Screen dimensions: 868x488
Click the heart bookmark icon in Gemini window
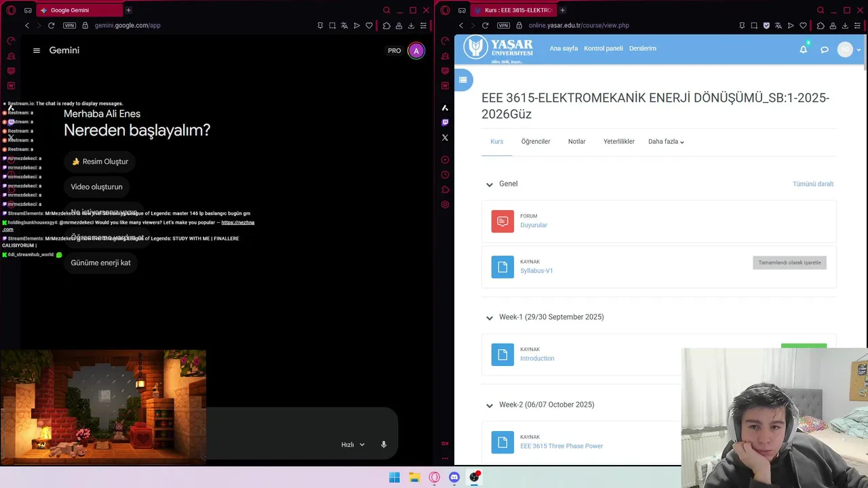[369, 25]
